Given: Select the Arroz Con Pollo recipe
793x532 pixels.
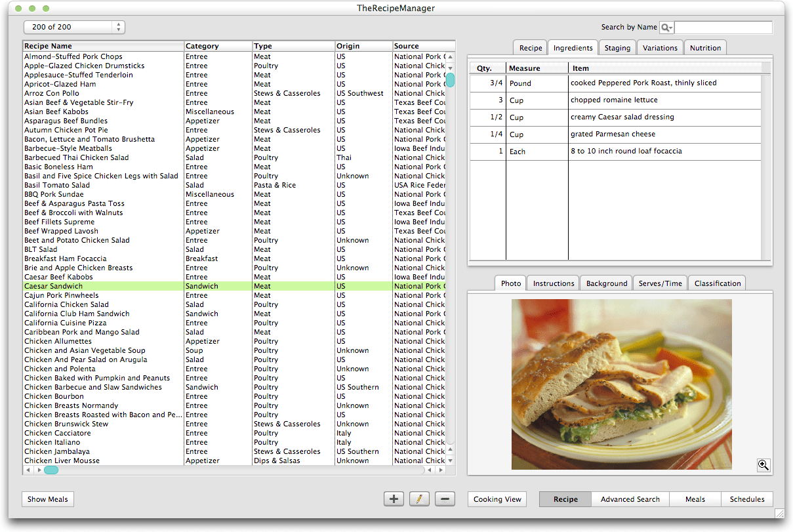Looking at the screenshot, I should pos(234,93).
